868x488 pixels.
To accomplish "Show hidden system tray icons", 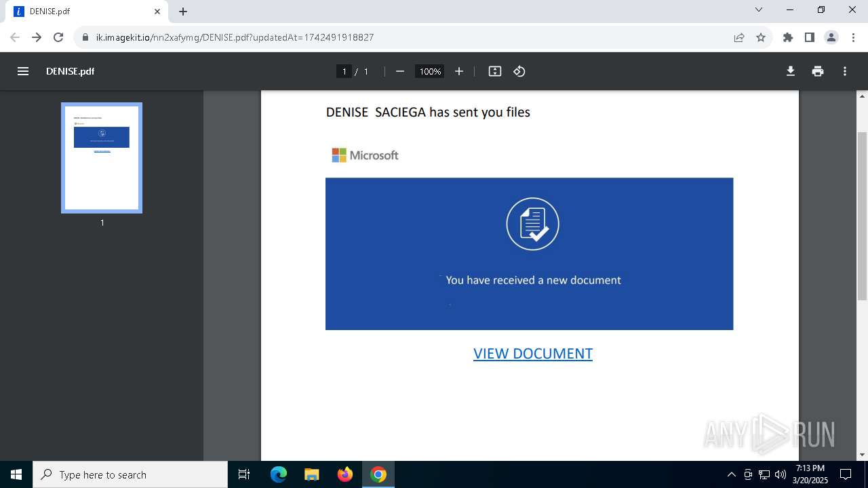I will pyautogui.click(x=731, y=474).
